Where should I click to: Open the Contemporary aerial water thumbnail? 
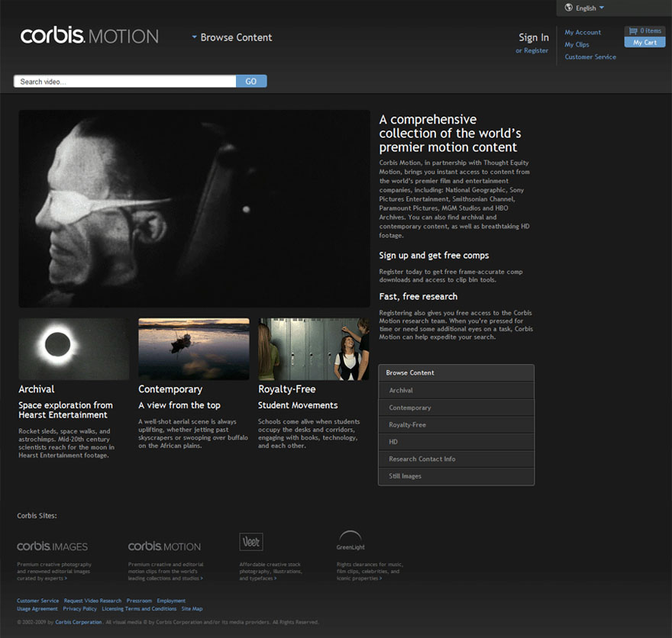tap(194, 349)
